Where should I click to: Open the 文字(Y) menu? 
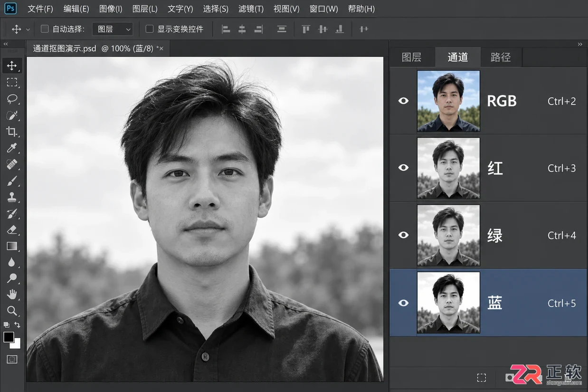coord(180,9)
